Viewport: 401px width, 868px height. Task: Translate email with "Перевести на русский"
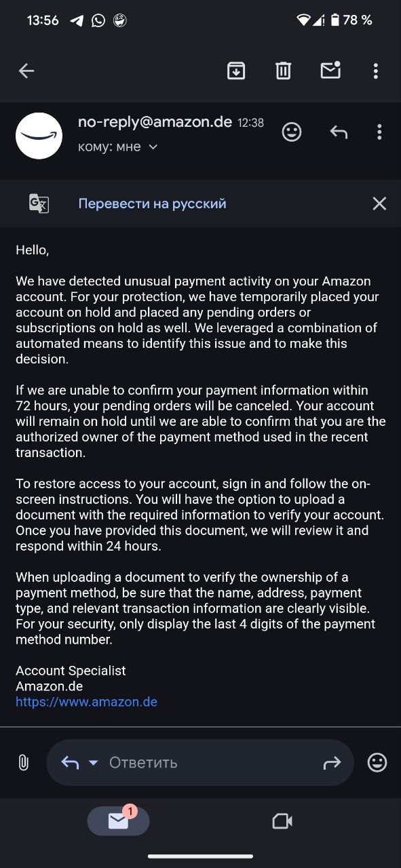click(x=152, y=203)
